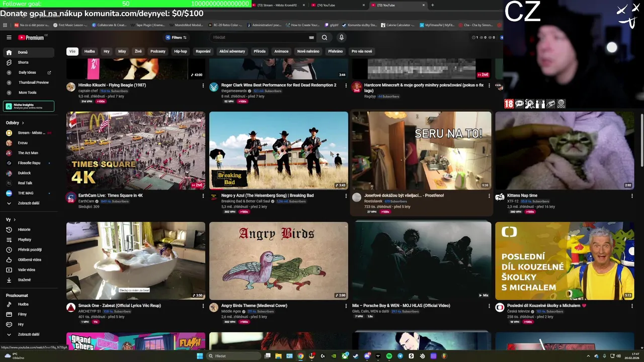Open Přehrát později in the sidebar
Screen dimensions: 644x362
[28, 250]
